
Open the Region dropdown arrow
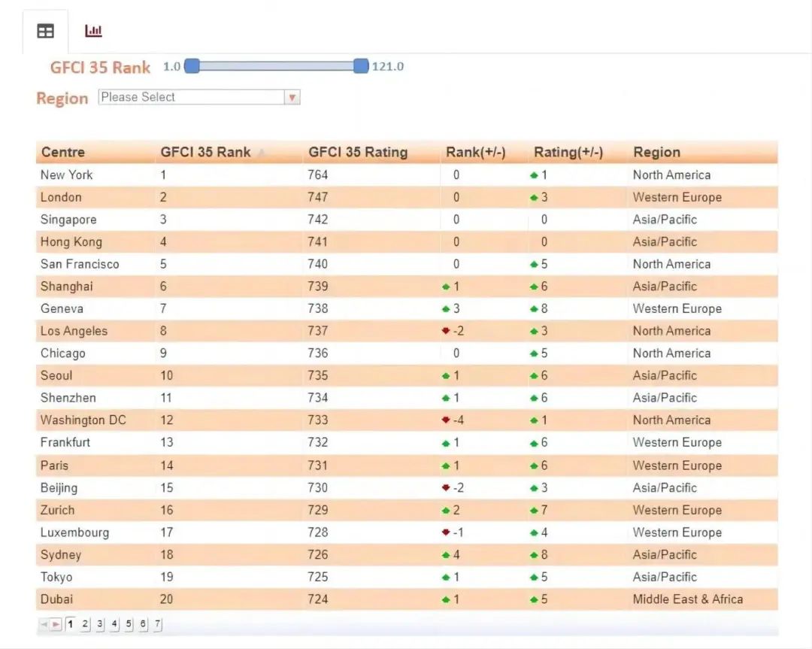coord(292,98)
